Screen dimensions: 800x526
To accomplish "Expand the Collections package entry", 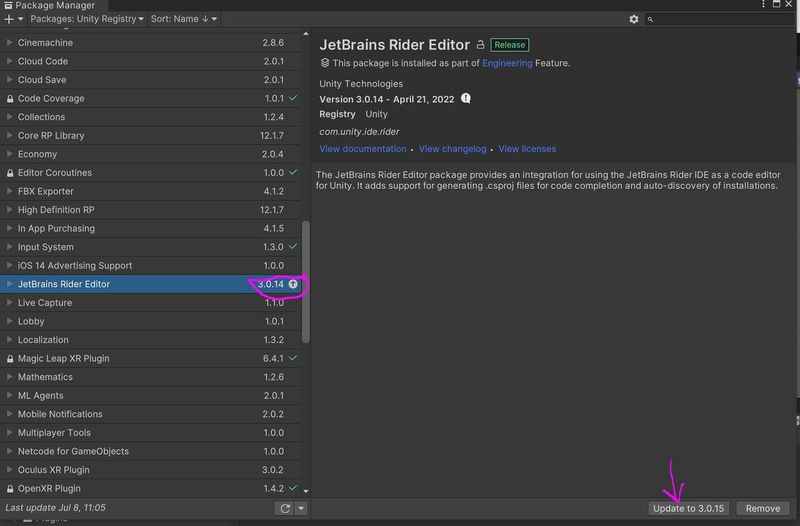I will point(9,117).
